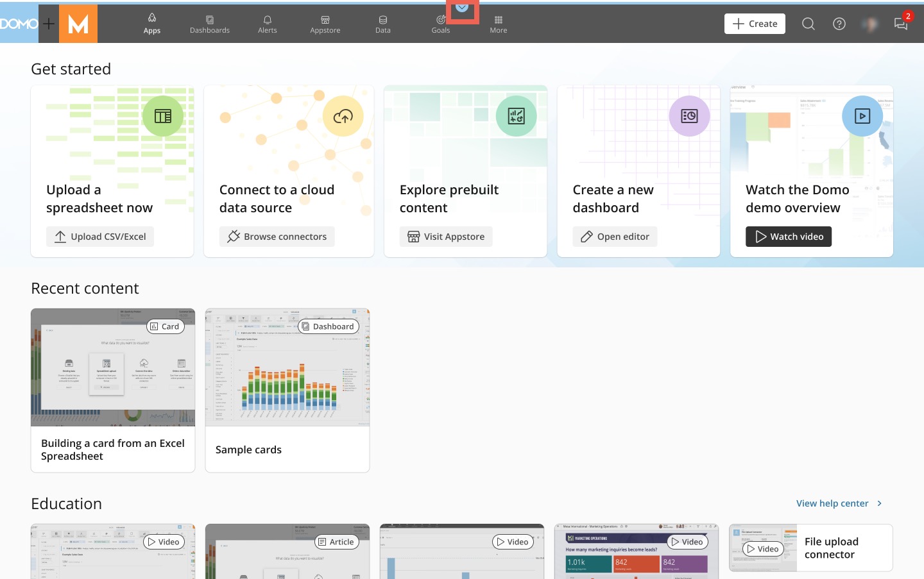924x579 pixels.
Task: Open the Data center icon
Action: point(382,19)
